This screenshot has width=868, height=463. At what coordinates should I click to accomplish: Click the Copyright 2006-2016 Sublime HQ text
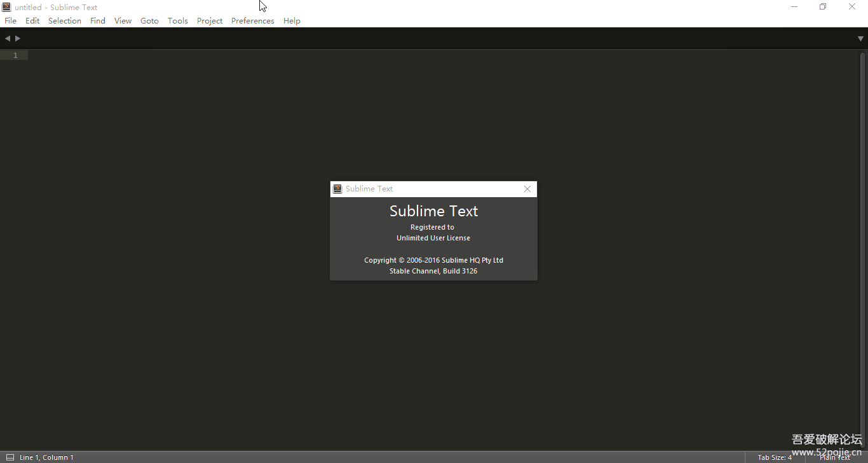[433, 260]
